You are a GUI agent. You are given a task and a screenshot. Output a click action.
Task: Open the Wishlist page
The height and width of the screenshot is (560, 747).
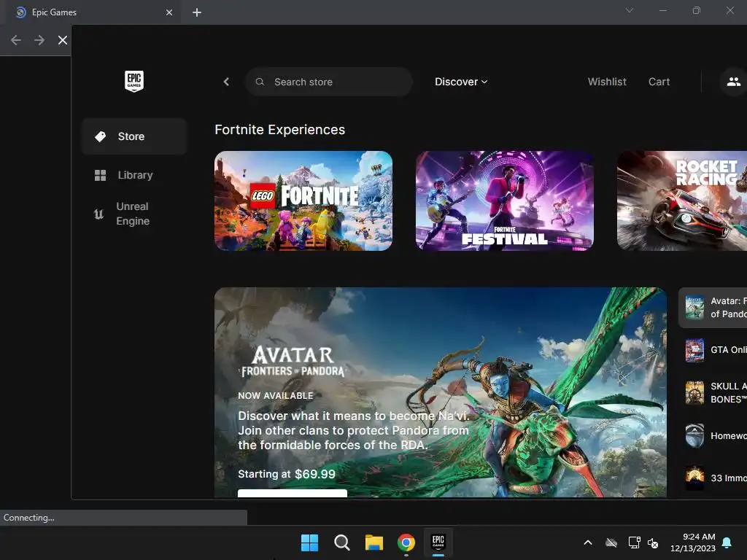tap(607, 82)
